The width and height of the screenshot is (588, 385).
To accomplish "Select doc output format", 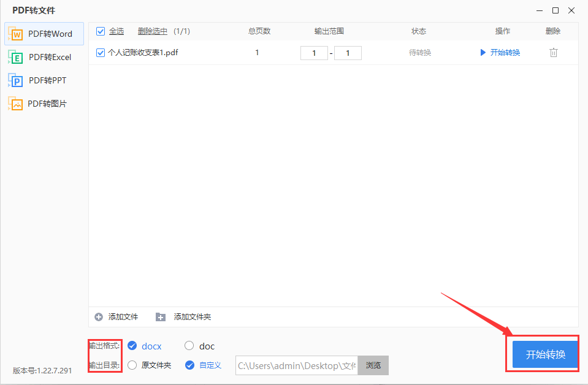I will point(189,346).
